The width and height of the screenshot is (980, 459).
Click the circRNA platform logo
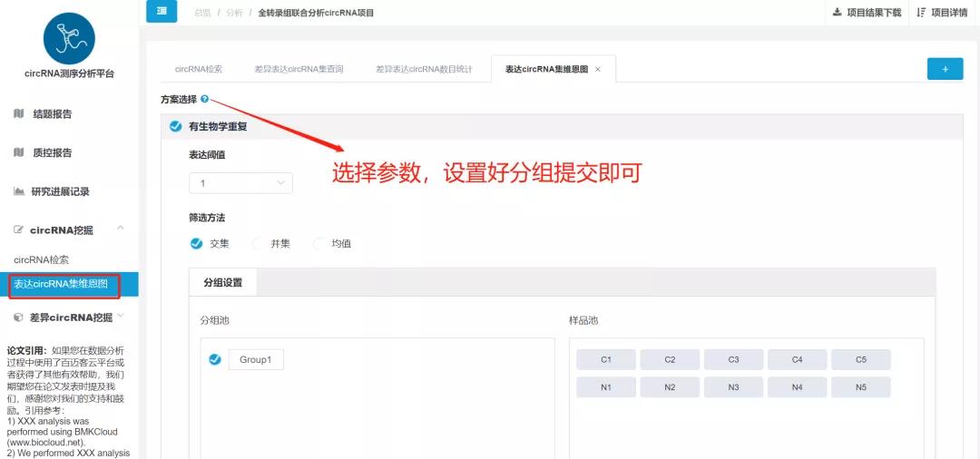pos(69,38)
